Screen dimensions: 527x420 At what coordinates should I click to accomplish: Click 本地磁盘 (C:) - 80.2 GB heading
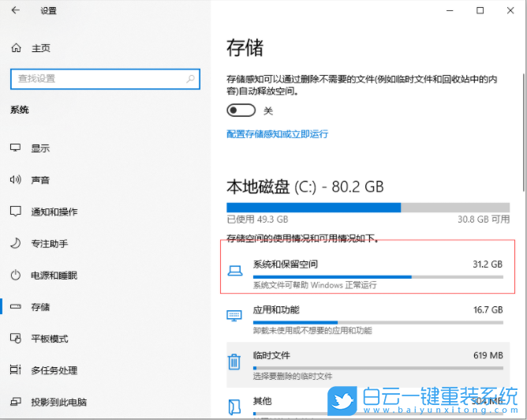pyautogui.click(x=305, y=187)
